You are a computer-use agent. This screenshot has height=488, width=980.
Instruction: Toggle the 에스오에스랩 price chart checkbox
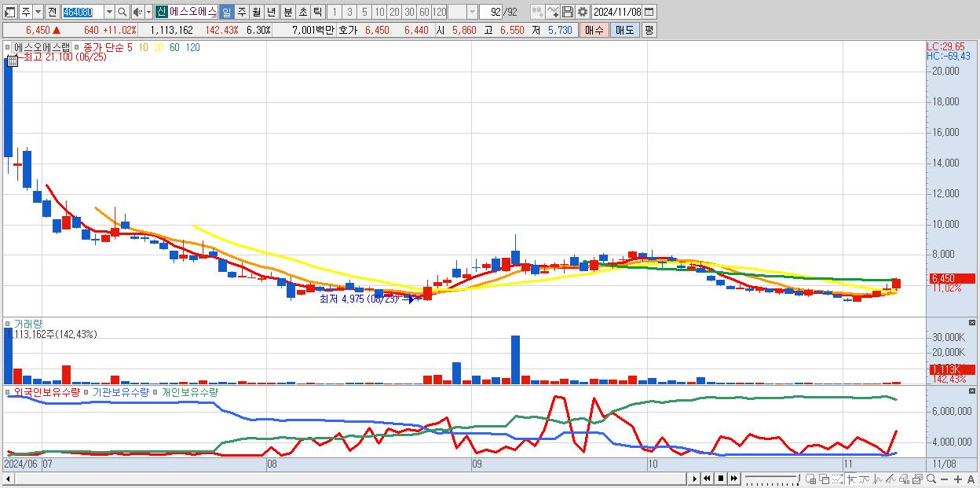(7, 47)
